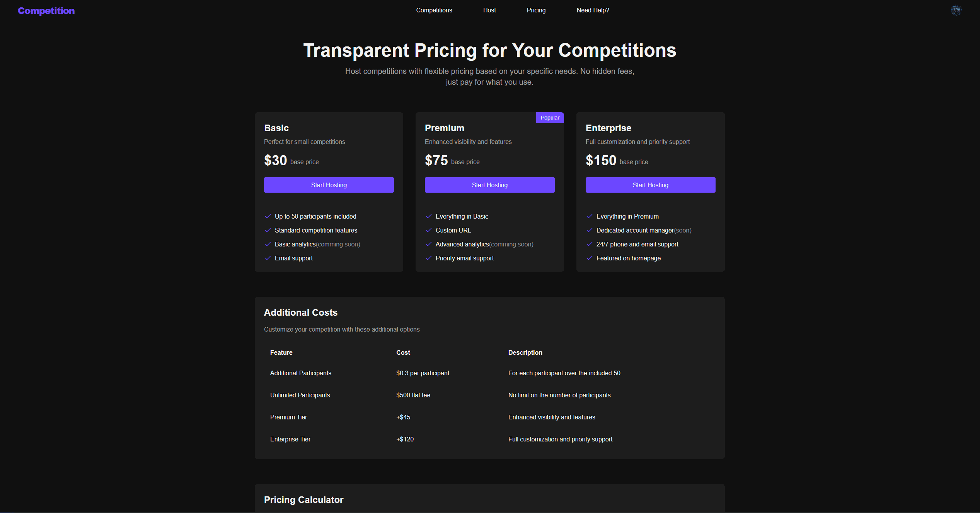The height and width of the screenshot is (513, 980).
Task: Click checkmark beside Featured on homepage
Action: [x=589, y=258]
